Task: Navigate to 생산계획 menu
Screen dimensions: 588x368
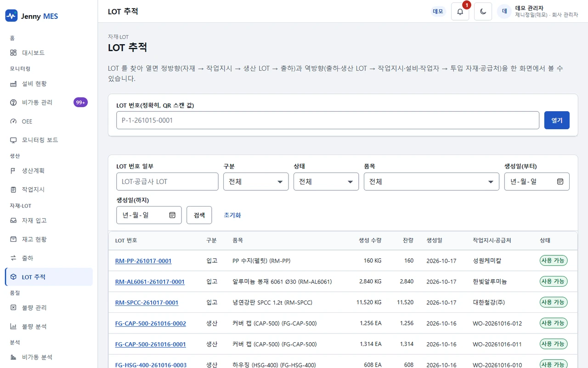Action: [x=49, y=171]
